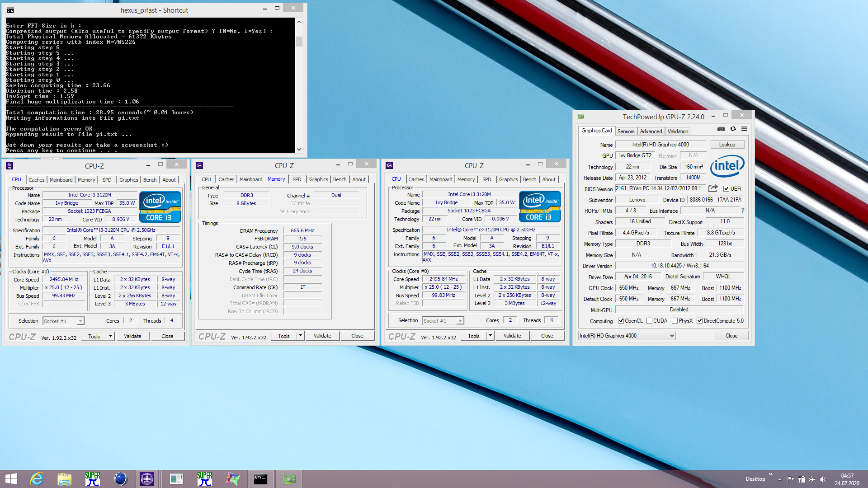Refresh GPU-Z data with the refresh icon
Screen dimensions: 868x488
click(733, 129)
